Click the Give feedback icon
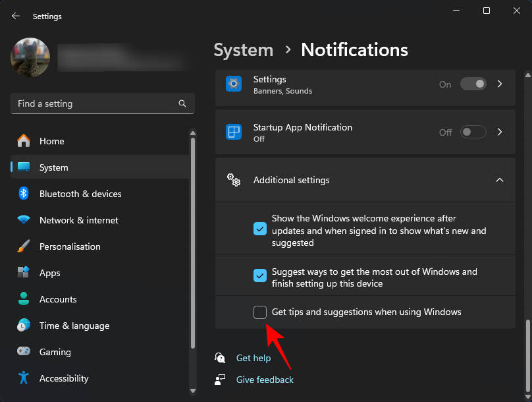The image size is (532, 402). pyautogui.click(x=220, y=379)
